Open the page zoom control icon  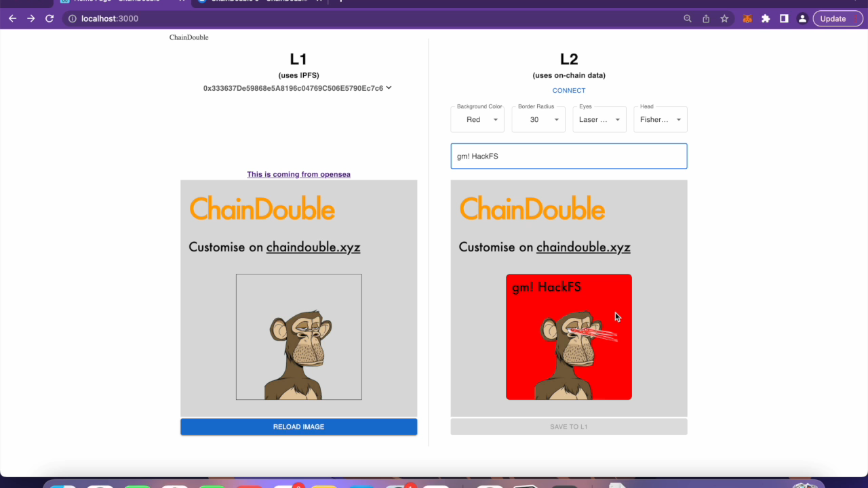coord(688,19)
